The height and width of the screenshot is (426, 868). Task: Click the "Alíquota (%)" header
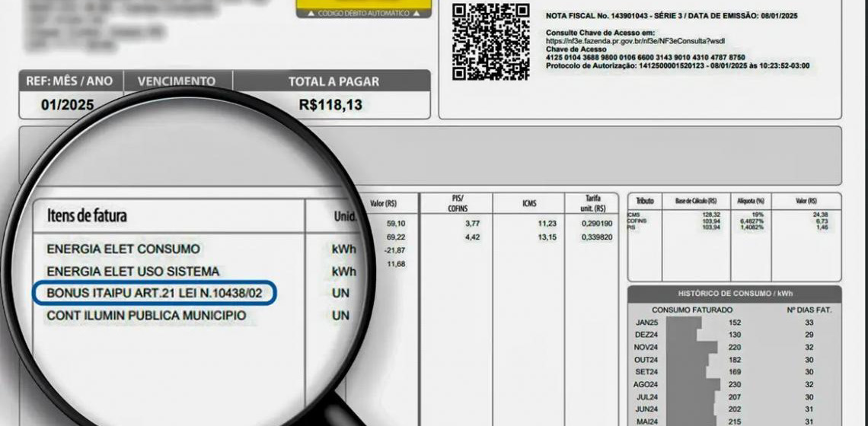pyautogui.click(x=751, y=201)
